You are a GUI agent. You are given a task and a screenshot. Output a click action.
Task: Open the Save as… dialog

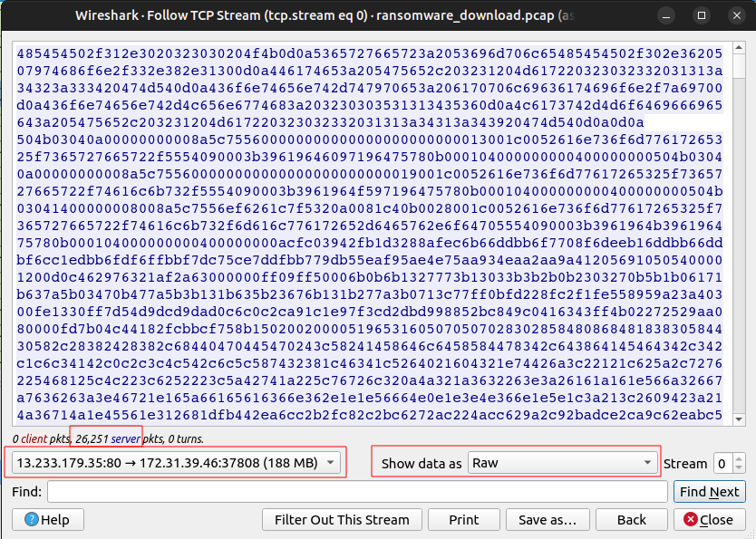click(x=547, y=519)
